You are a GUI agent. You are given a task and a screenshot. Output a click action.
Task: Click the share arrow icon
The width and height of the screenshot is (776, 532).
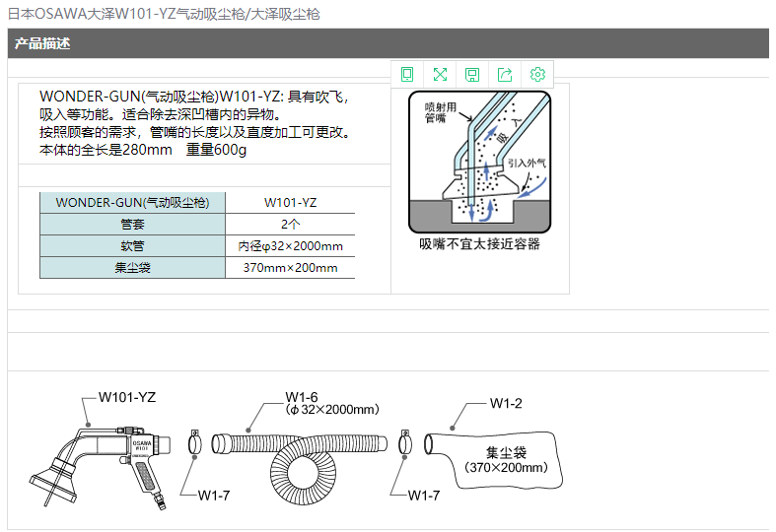[505, 74]
